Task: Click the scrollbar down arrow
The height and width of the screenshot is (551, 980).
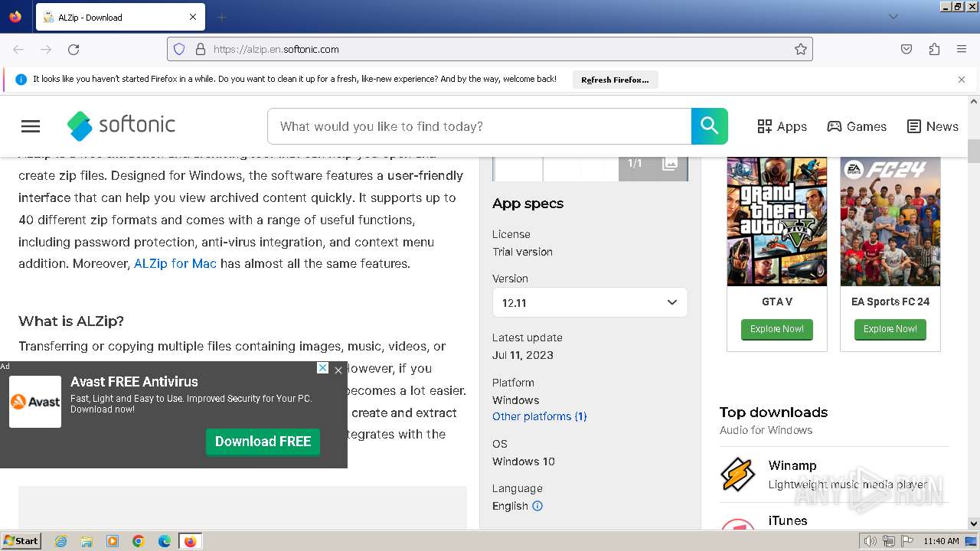Action: [x=974, y=524]
